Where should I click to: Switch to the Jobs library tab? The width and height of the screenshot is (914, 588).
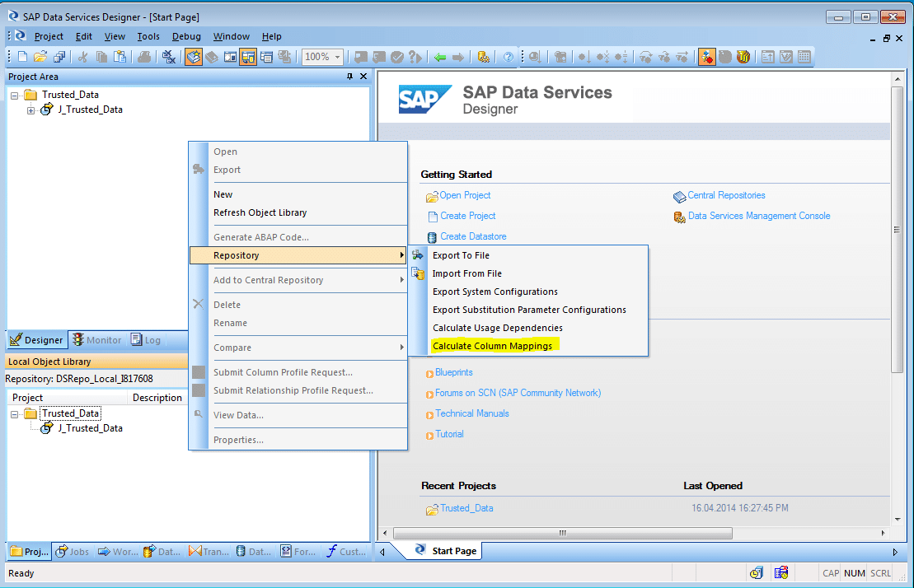73,551
